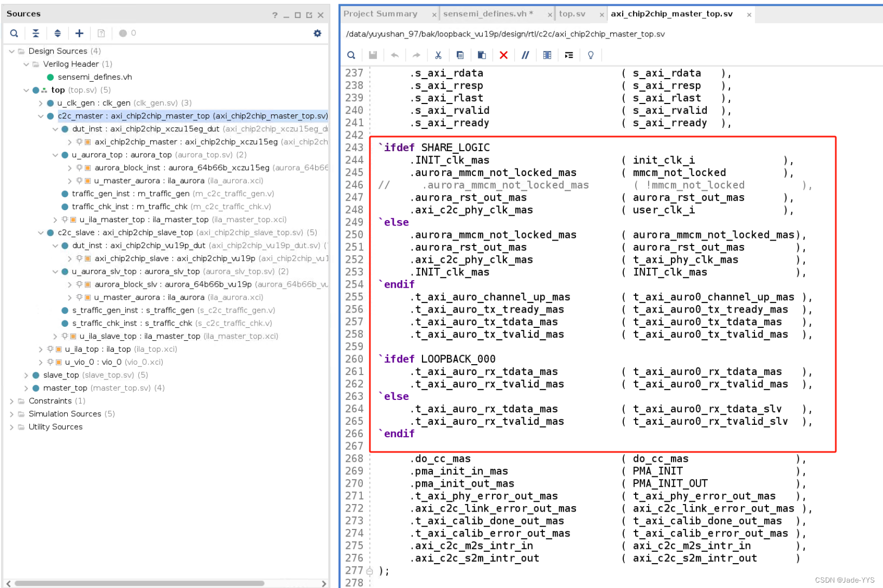Paste from clipboard in the code editor
Screen dimensions: 883x588
[482, 55]
